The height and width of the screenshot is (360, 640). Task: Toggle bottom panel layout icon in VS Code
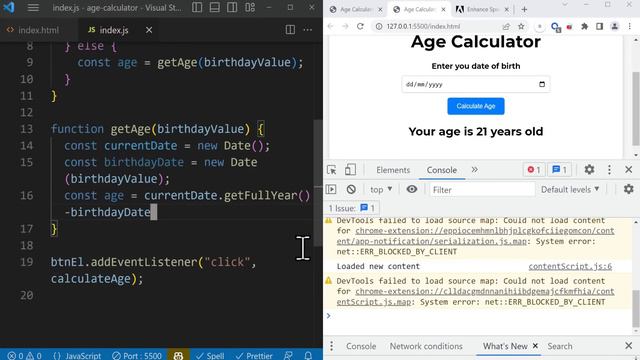(x=215, y=7)
